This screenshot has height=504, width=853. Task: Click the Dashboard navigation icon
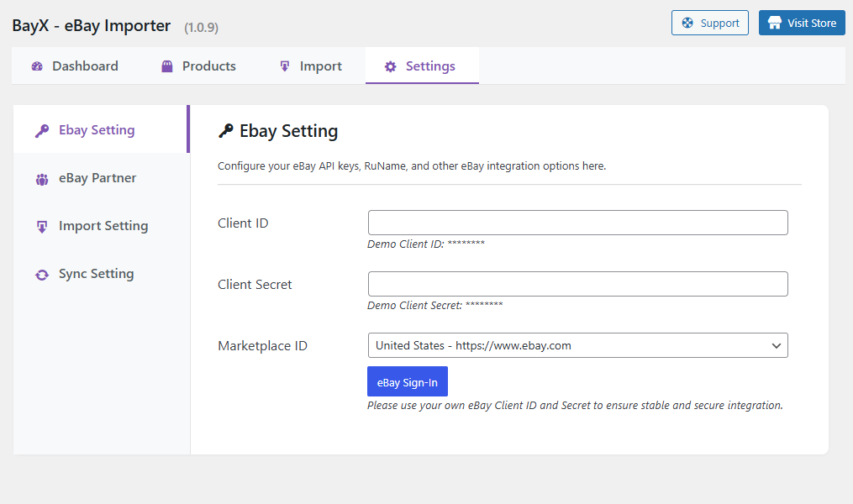coord(37,66)
